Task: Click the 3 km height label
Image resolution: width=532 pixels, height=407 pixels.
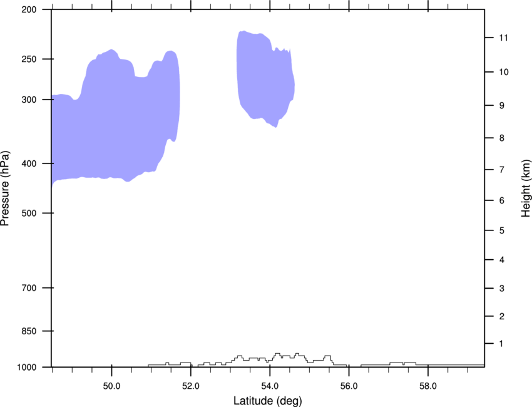Action: [502, 288]
